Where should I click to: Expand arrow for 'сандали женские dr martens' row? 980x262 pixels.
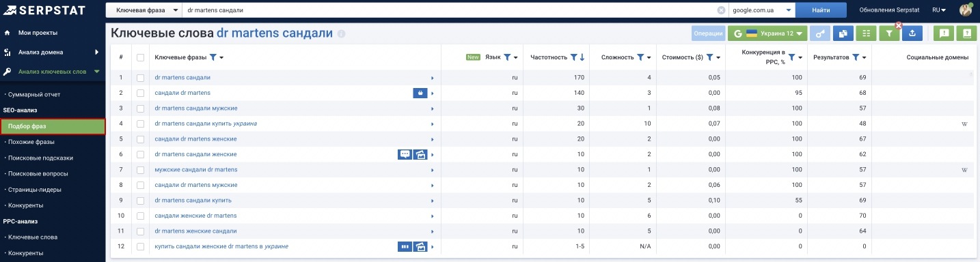click(432, 216)
